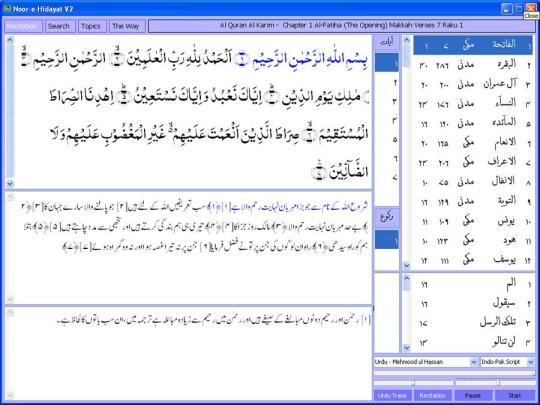Select Surah At-Tawbah (التوبة) row
Viewport: 540px width, 405px height.
pos(473,202)
